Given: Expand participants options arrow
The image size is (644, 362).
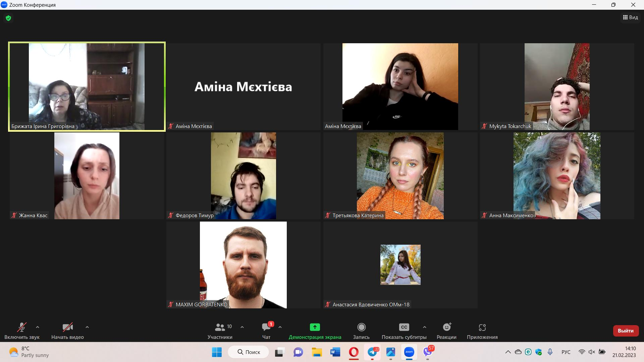Looking at the screenshot, I should (242, 327).
